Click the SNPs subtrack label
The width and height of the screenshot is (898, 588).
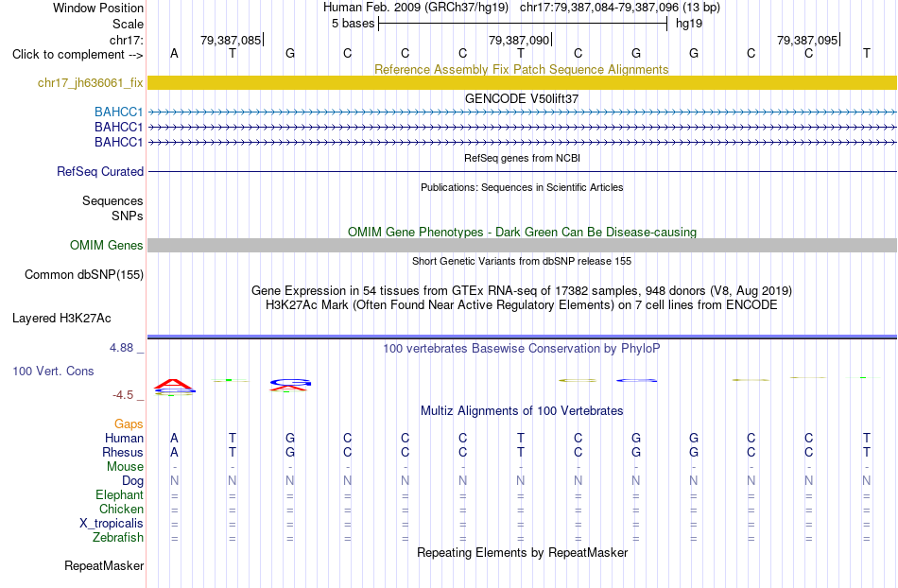(x=128, y=216)
